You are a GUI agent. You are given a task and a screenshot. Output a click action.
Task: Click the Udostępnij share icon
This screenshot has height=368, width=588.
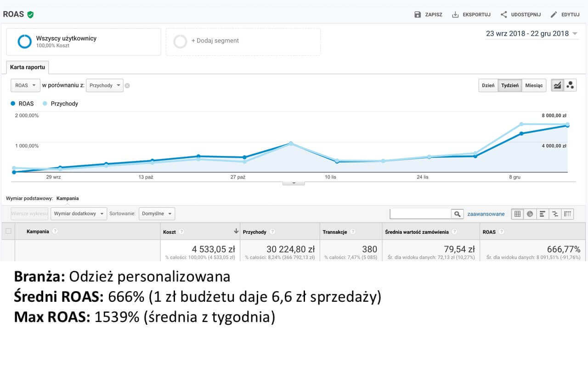click(504, 15)
